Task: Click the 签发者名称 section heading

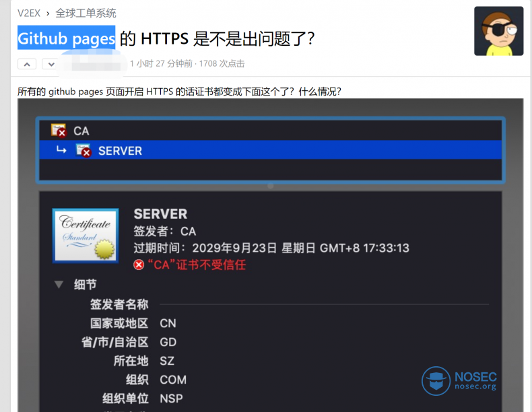Action: click(119, 304)
